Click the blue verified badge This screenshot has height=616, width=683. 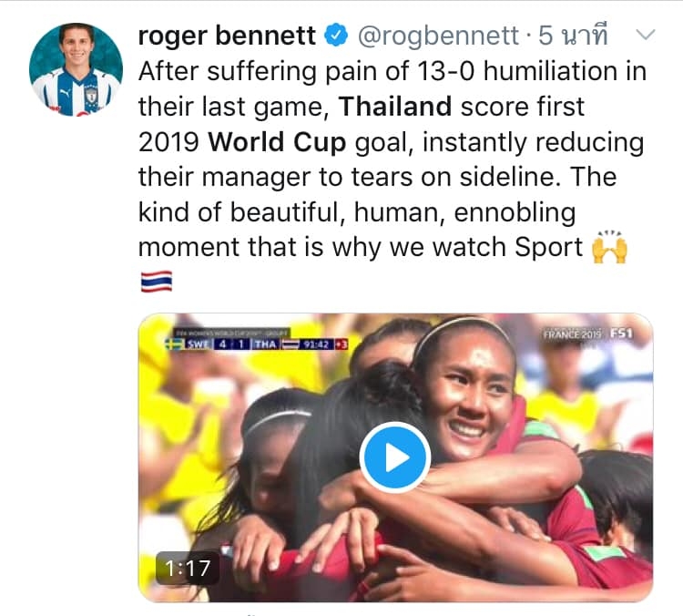coord(337,36)
